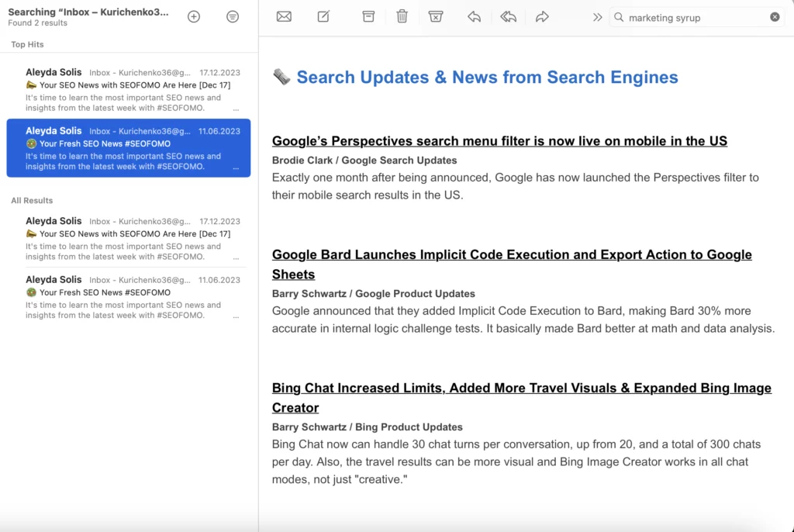Viewport: 794px width, 532px height.
Task: Open the Google Bard Implicit Code Execution link
Action: click(x=511, y=254)
